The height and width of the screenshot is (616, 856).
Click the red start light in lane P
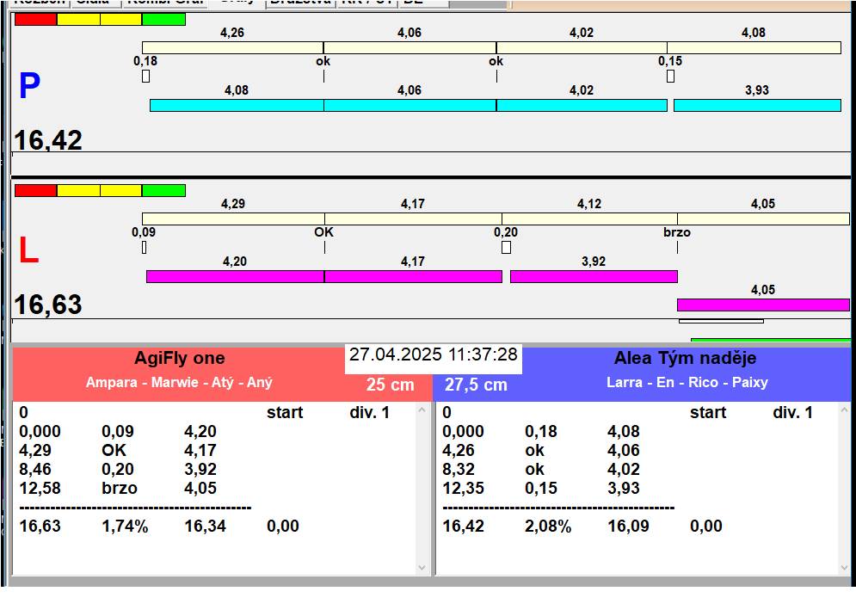tap(35, 19)
